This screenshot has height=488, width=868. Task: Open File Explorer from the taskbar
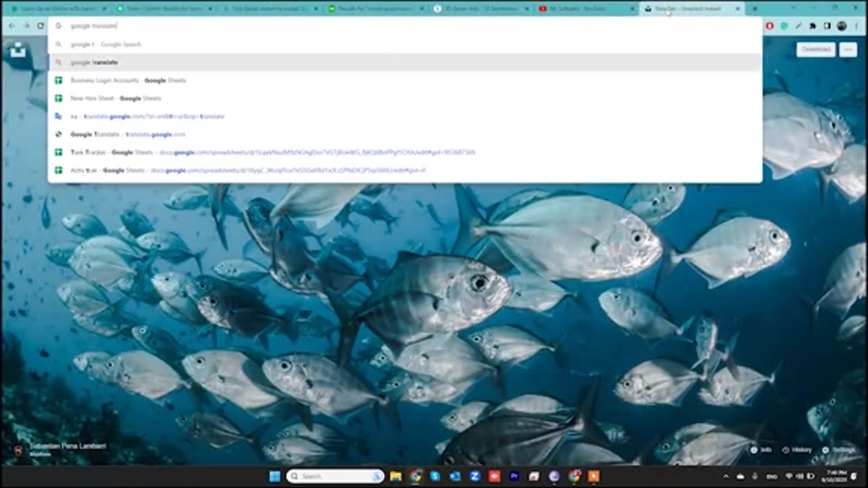point(395,476)
